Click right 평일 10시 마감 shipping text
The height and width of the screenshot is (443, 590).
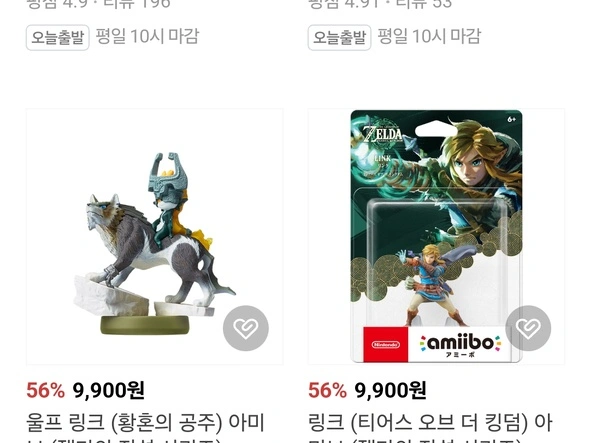click(x=429, y=37)
